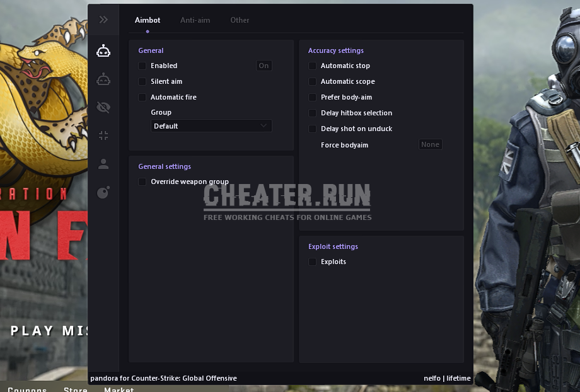Enable the Exploits checkbox
This screenshot has width=580, height=392.
click(312, 262)
